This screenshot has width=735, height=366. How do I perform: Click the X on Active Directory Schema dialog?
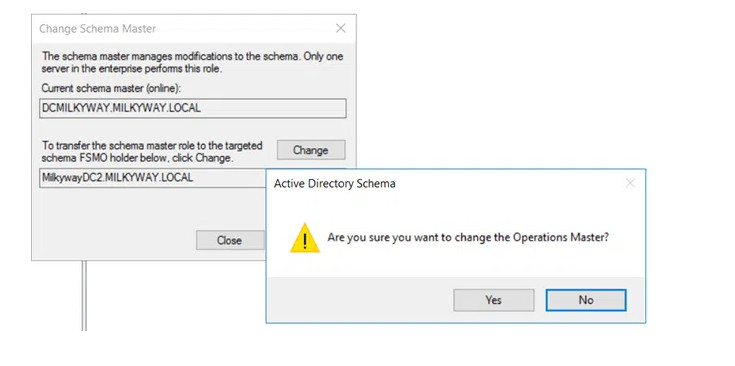[630, 183]
